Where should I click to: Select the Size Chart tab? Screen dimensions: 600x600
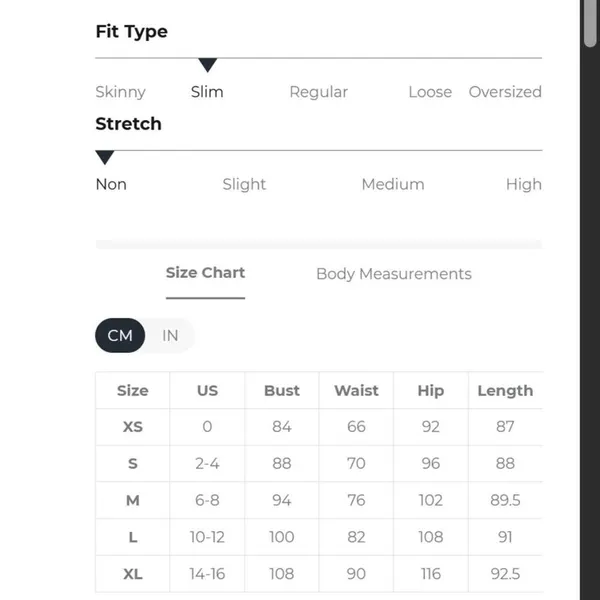click(205, 273)
